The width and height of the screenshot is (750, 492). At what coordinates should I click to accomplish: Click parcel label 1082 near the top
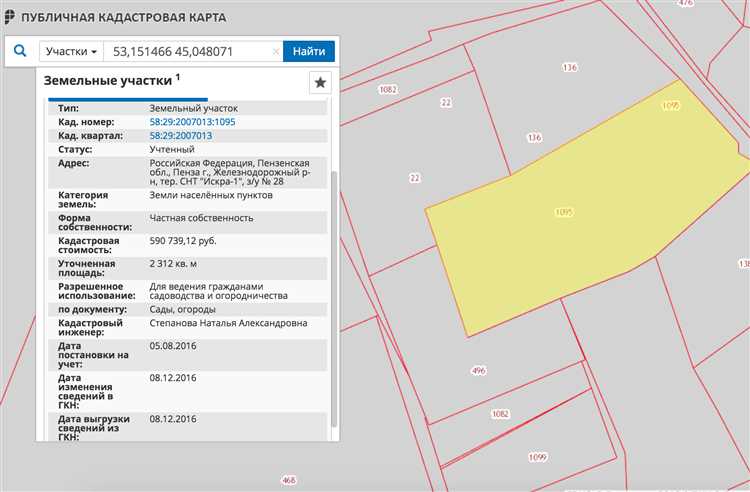pyautogui.click(x=387, y=89)
